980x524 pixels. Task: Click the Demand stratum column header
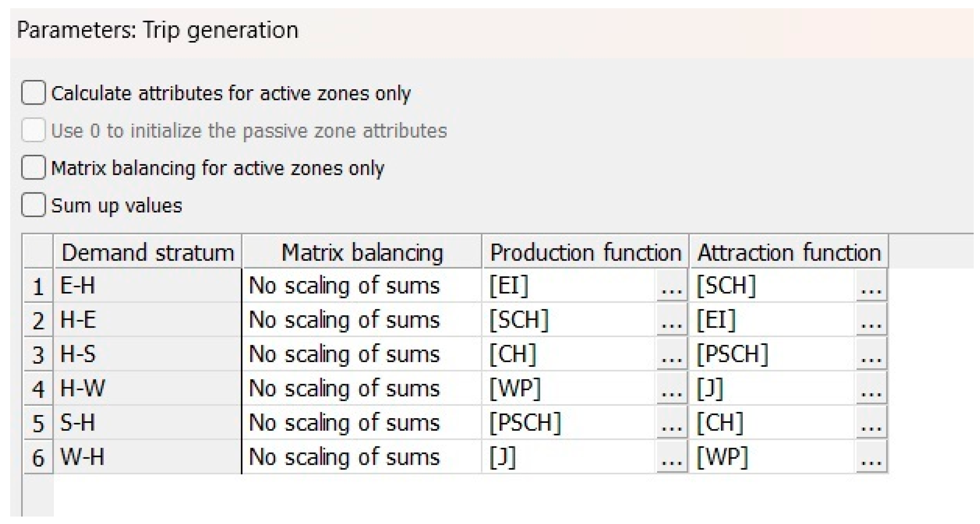(x=148, y=252)
